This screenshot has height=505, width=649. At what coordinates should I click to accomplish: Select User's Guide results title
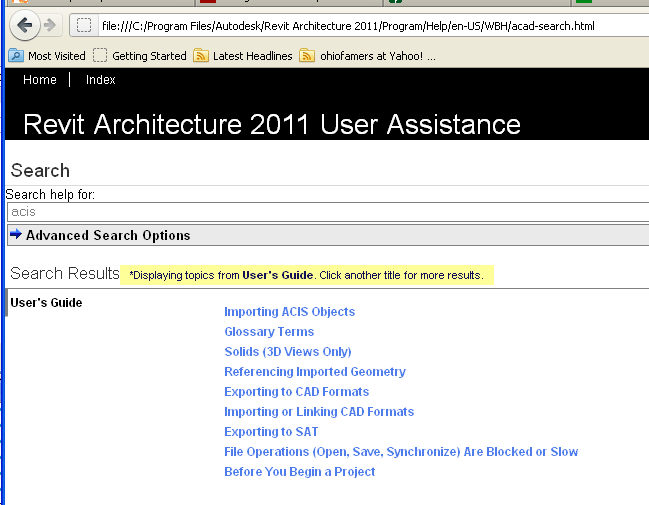tap(46, 303)
